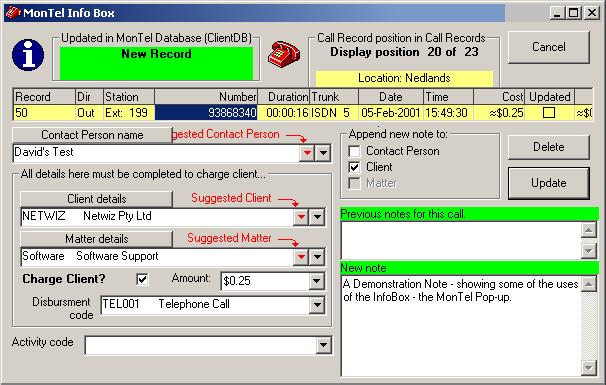Click the green New Record status panel

pyautogui.click(x=156, y=63)
